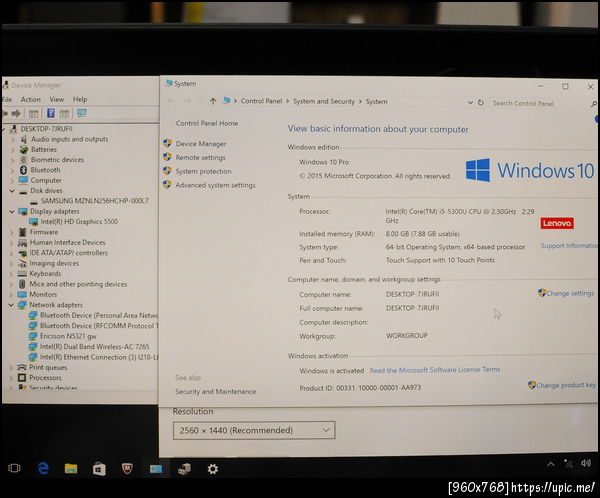Image resolution: width=600 pixels, height=498 pixels.
Task: Select Mice and other pointing devices item
Action: pyautogui.click(x=78, y=284)
